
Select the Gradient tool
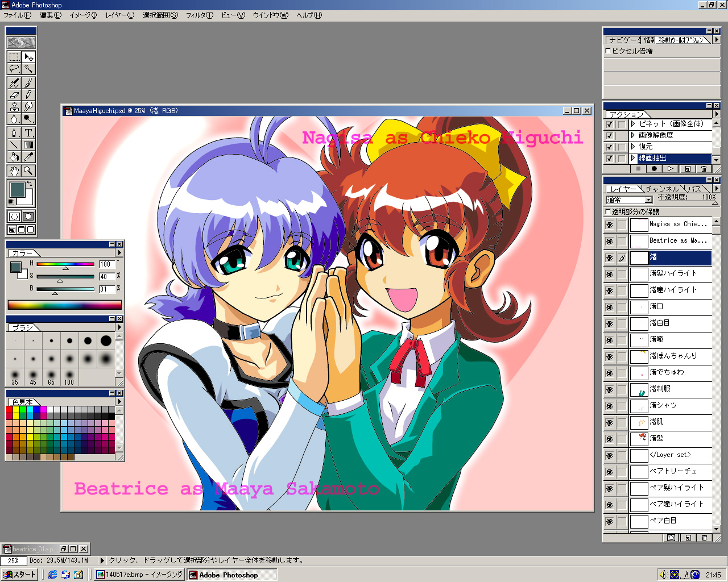[28, 145]
